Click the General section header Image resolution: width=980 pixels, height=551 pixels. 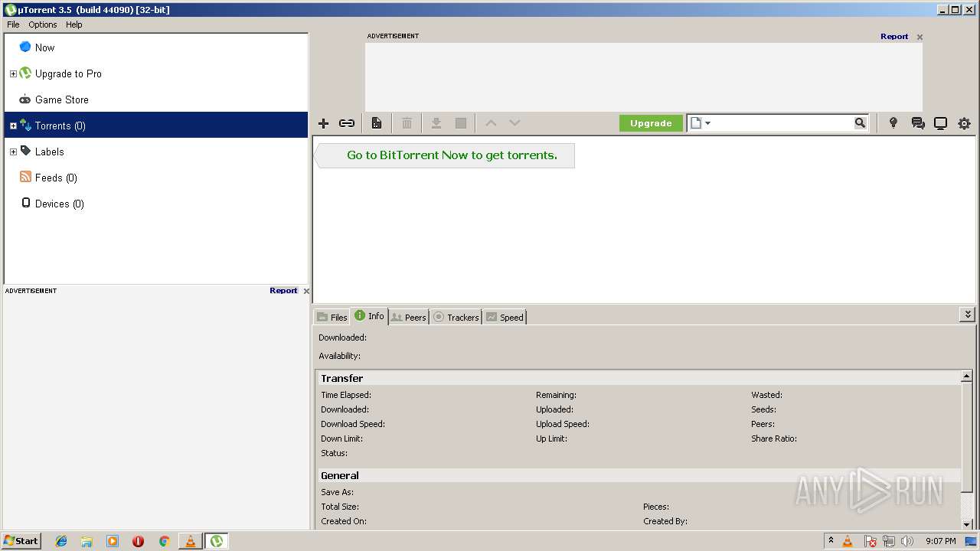tap(639, 475)
